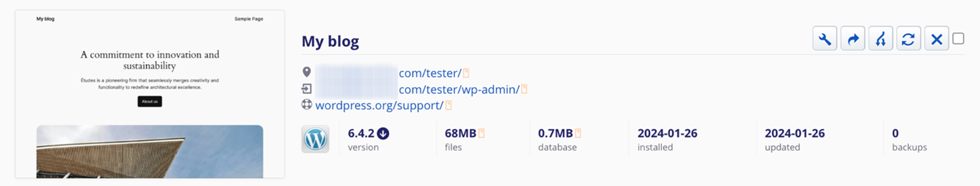
Task: Click the WordPress logo icon
Action: pyautogui.click(x=315, y=139)
